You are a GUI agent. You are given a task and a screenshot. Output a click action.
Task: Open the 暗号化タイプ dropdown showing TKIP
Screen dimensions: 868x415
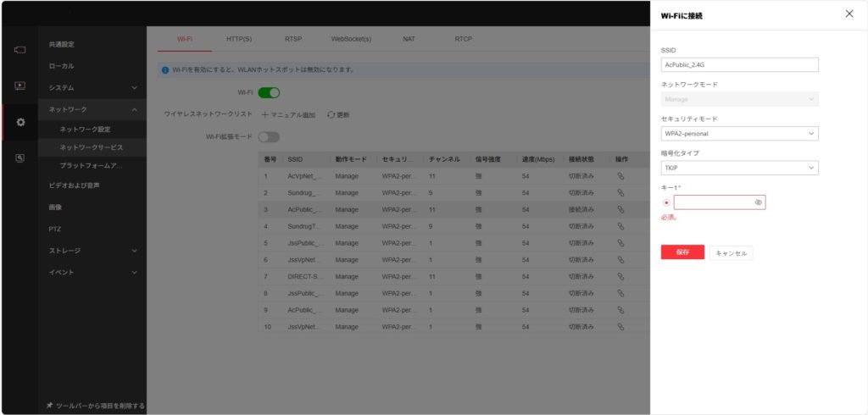click(739, 169)
